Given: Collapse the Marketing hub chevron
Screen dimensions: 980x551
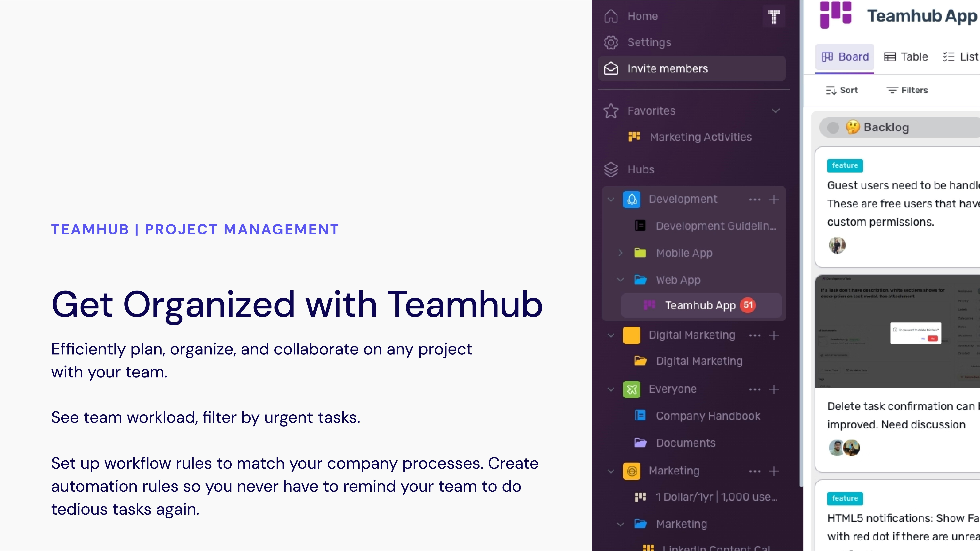Looking at the screenshot, I should coord(611,471).
